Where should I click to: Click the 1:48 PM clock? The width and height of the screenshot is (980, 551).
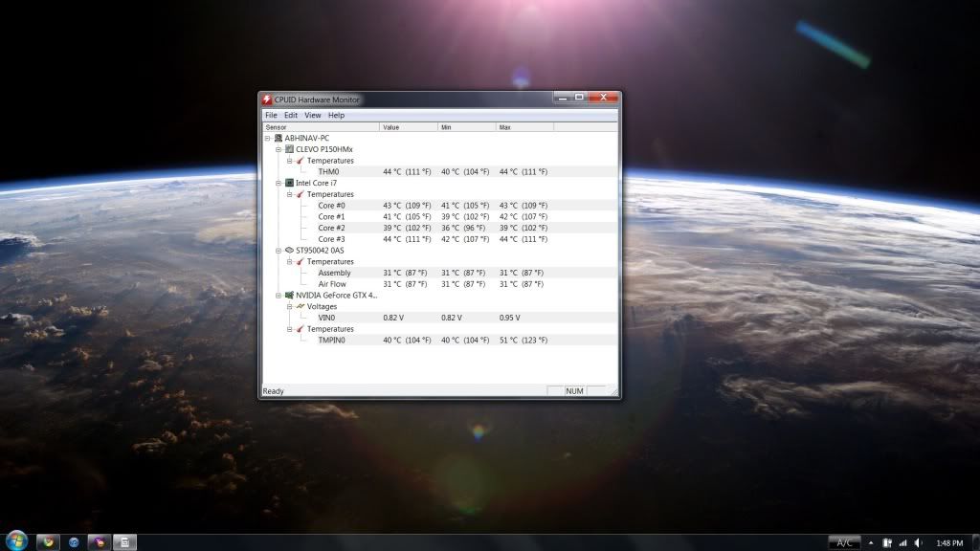(949, 543)
